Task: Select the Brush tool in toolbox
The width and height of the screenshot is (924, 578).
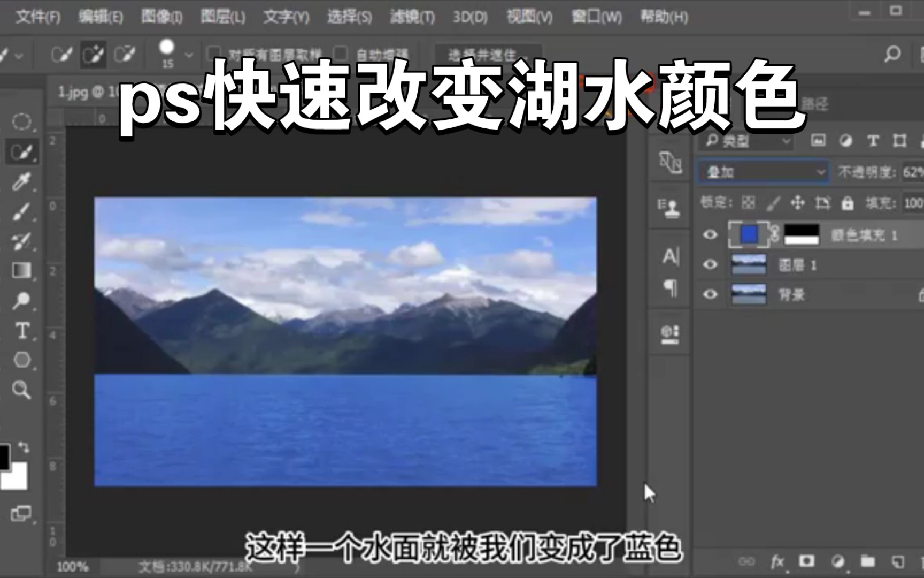Action: 21,212
